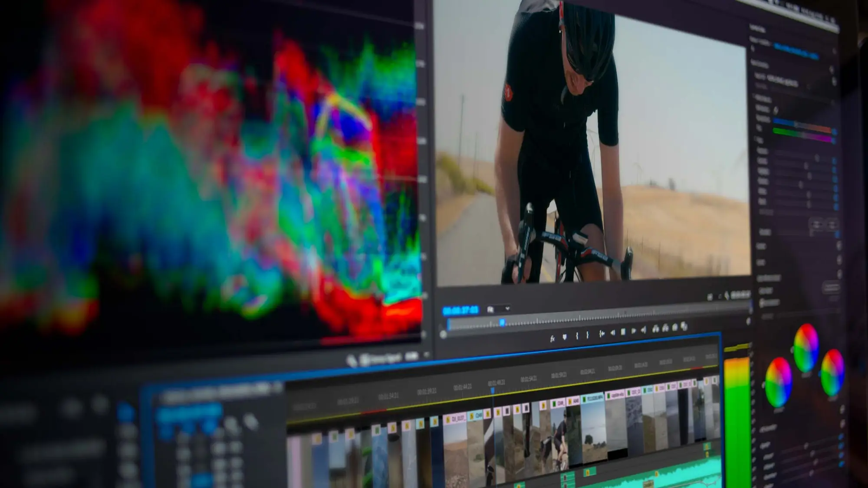
Task: Click the Highlights color wheel
Action: point(832,373)
